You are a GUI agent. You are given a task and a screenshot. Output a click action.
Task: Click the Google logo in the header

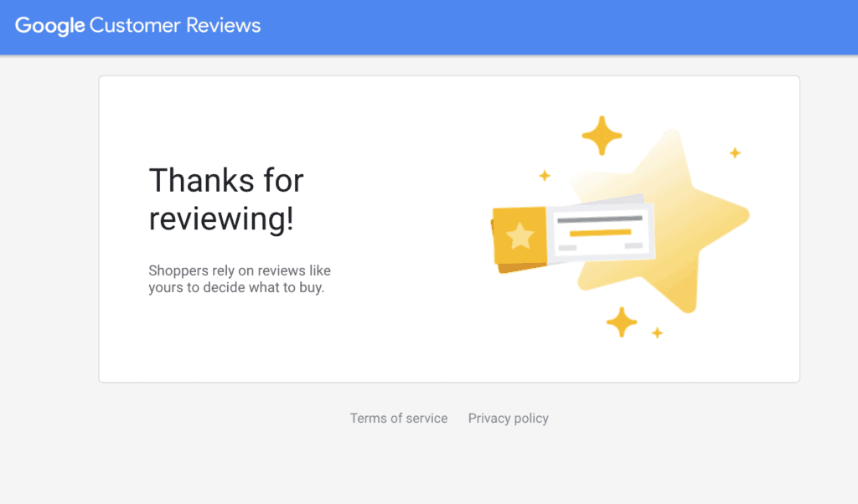(49, 26)
